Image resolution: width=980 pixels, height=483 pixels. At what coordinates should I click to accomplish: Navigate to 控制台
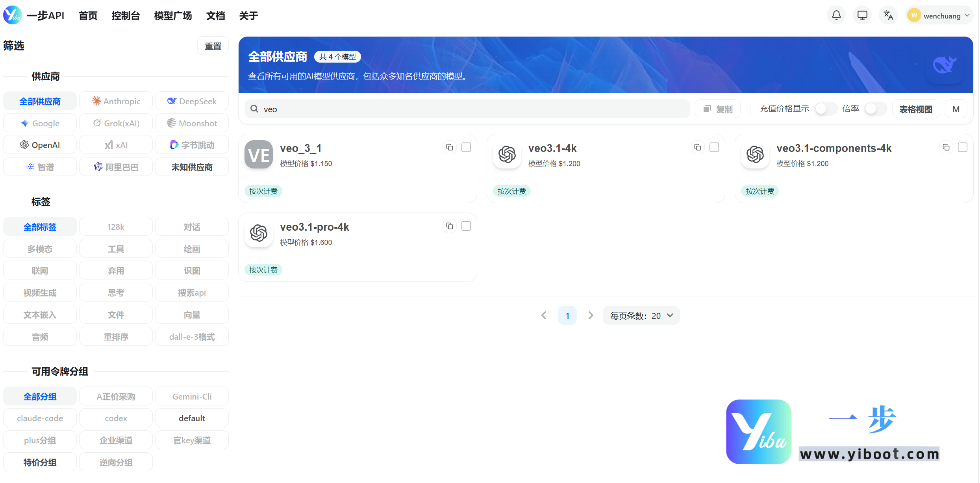click(x=126, y=16)
